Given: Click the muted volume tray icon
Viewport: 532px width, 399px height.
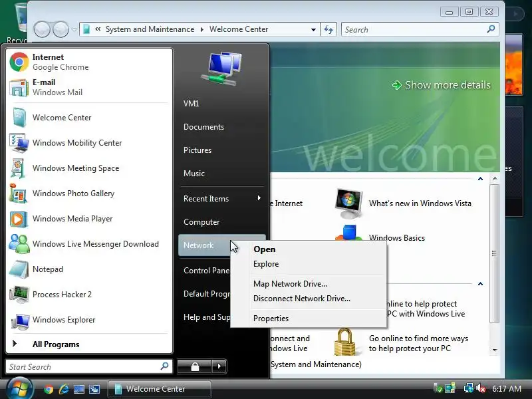Looking at the screenshot, I should point(480,388).
